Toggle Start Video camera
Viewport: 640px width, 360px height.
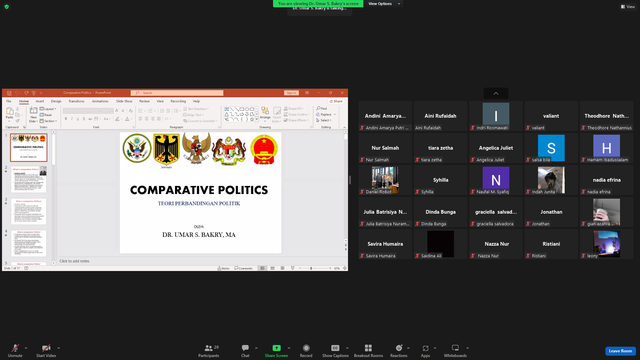click(46, 351)
